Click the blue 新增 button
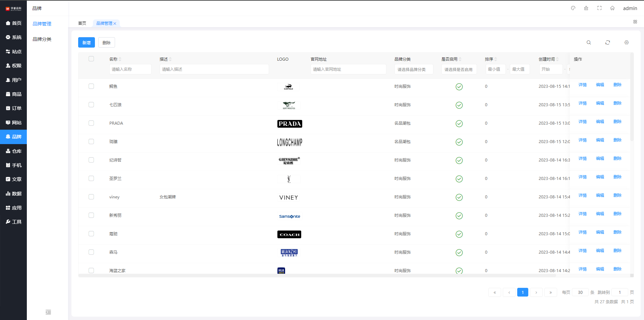The width and height of the screenshot is (644, 320). (x=86, y=43)
